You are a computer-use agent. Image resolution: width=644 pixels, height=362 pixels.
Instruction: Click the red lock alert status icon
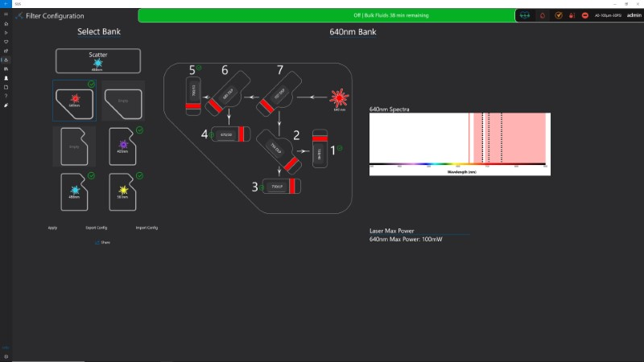[572, 15]
